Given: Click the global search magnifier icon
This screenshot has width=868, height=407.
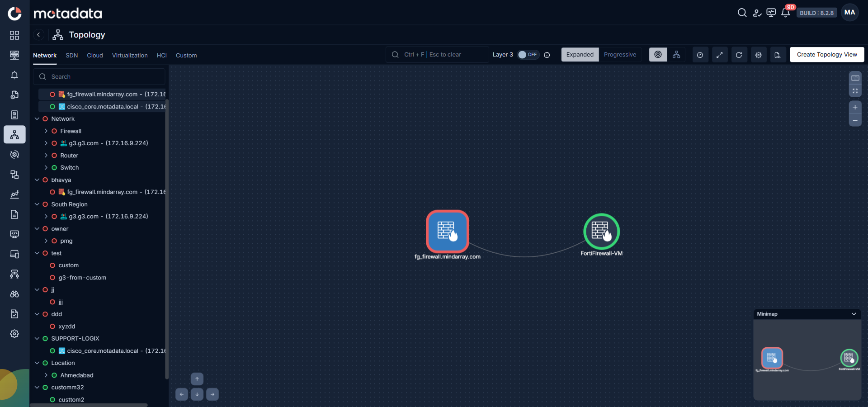Looking at the screenshot, I should (x=742, y=13).
